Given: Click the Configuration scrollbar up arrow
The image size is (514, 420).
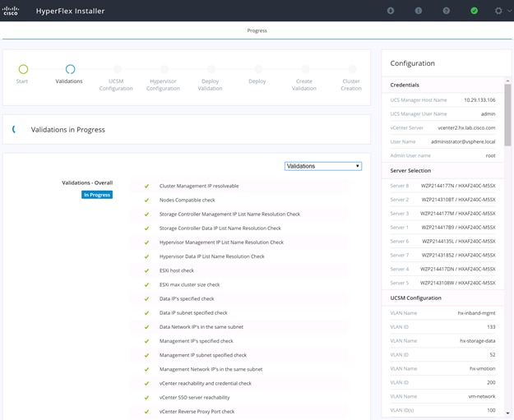Looking at the screenshot, I should pos(507,81).
